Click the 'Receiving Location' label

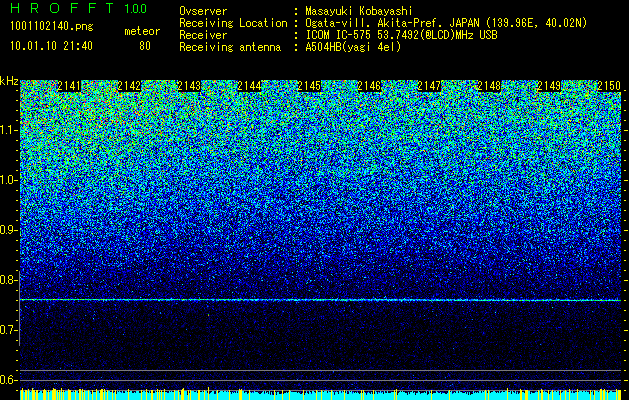[233, 23]
